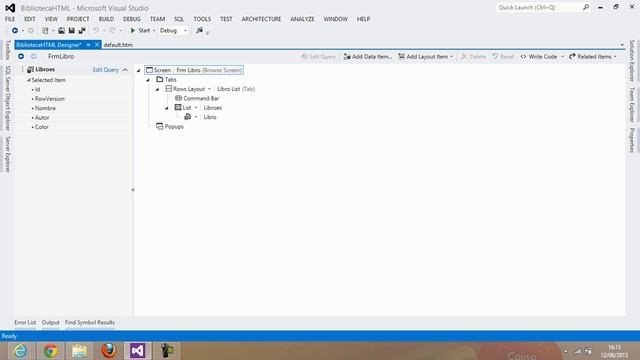Click the green Start play icon
640x360 pixels.
(x=133, y=31)
